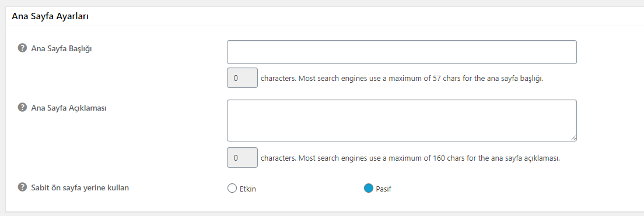This screenshot has width=644, height=216.
Task: Select the Pasif radio button
Action: click(x=369, y=189)
